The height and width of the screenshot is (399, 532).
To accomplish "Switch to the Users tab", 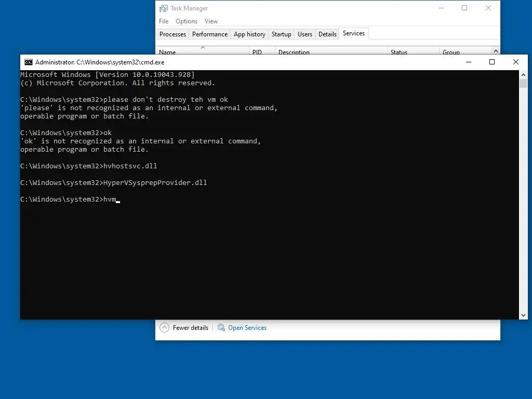I will [304, 34].
